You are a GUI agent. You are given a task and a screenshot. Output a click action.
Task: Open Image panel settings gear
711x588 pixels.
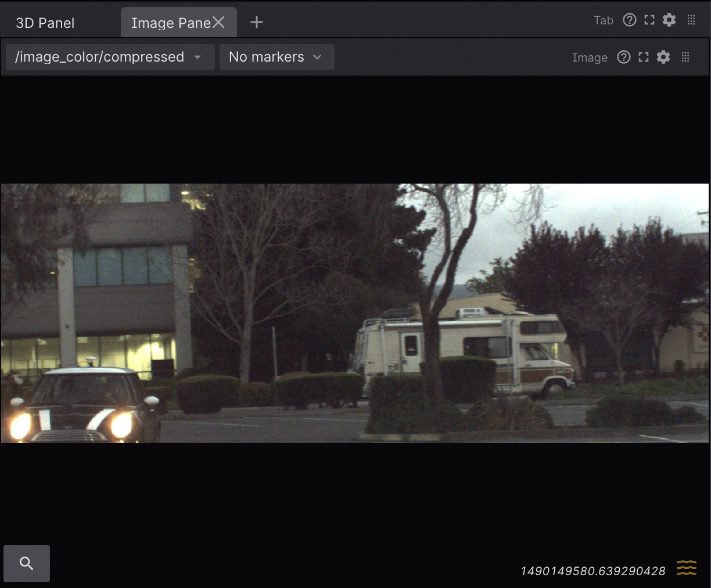(x=663, y=57)
